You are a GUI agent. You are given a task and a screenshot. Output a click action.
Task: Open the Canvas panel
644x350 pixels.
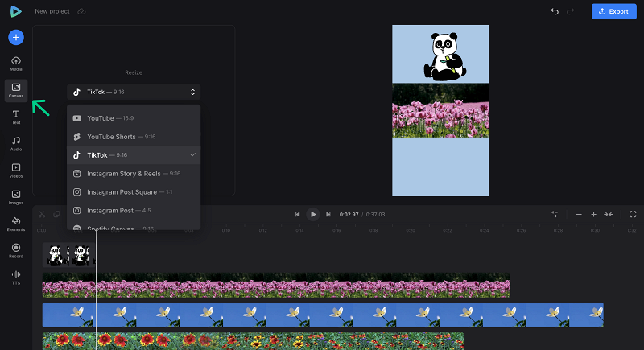(x=16, y=90)
